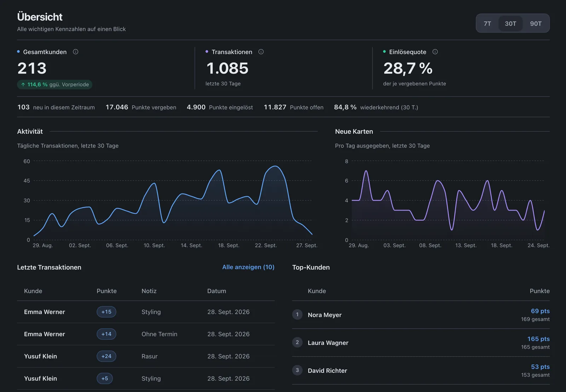566x392 pixels.
Task: Select 165 pts for Laura Wagner
Action: point(538,339)
